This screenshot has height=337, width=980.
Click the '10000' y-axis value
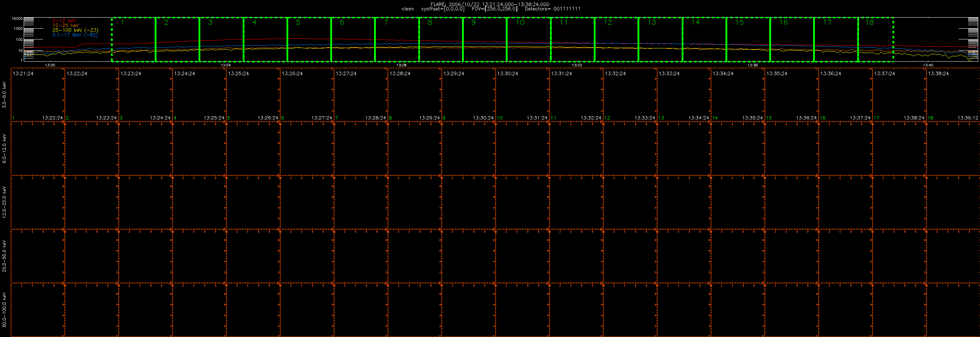point(17,18)
